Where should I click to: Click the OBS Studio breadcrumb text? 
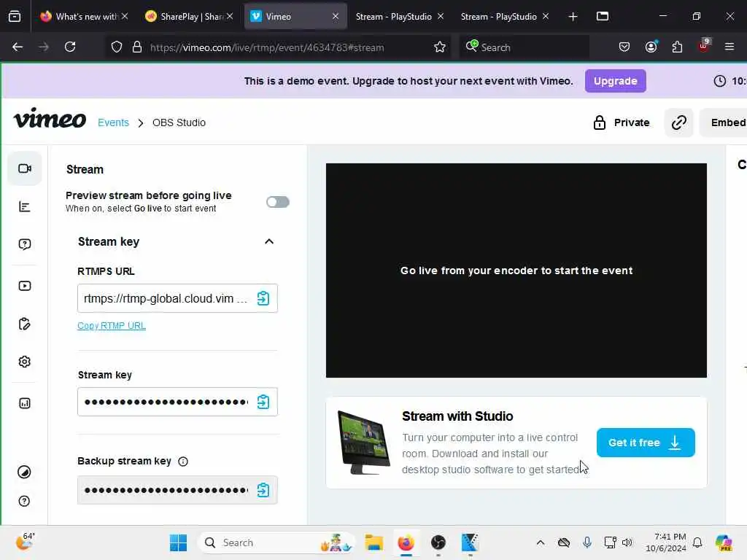coord(179,122)
